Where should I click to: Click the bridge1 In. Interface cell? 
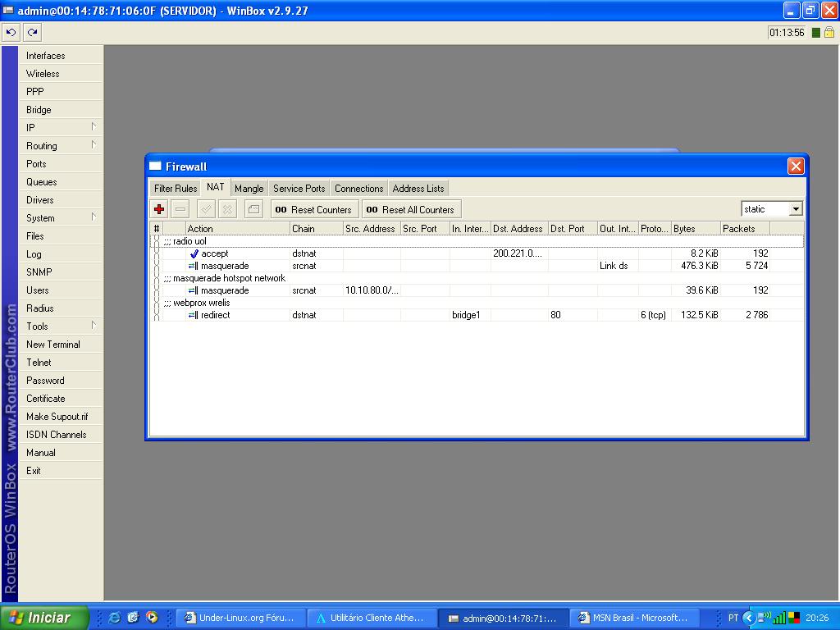coord(470,316)
